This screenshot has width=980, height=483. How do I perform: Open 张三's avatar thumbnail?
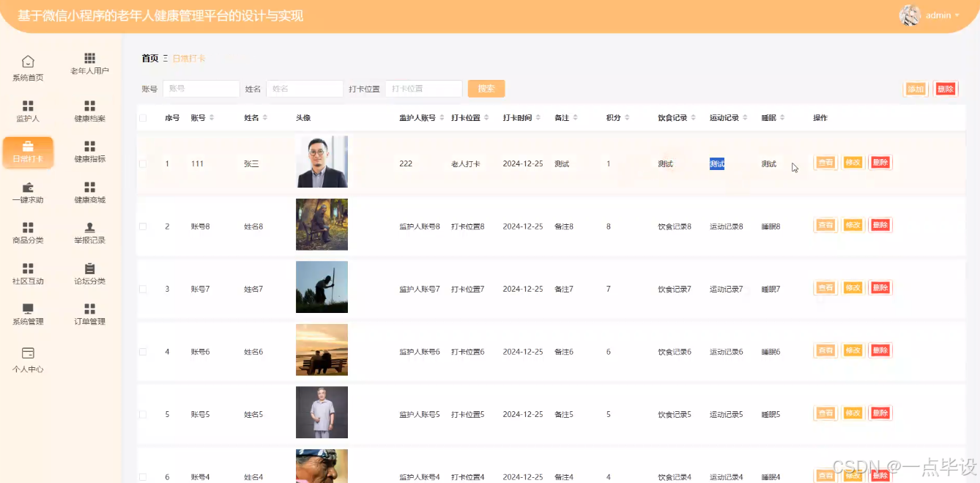(x=322, y=161)
